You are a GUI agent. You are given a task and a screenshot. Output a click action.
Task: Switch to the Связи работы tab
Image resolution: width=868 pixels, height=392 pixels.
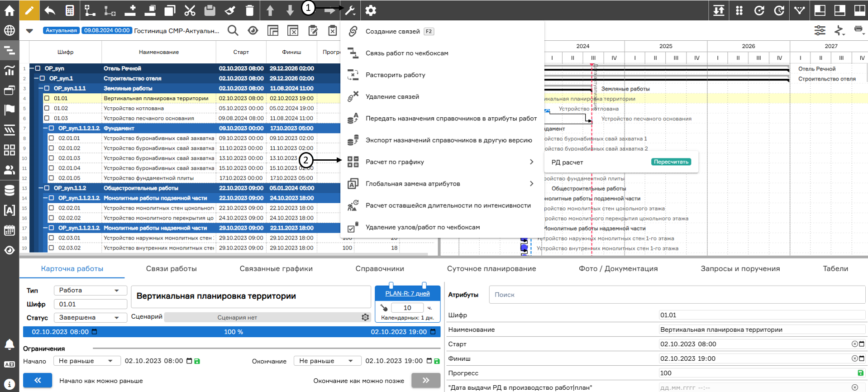coord(171,268)
